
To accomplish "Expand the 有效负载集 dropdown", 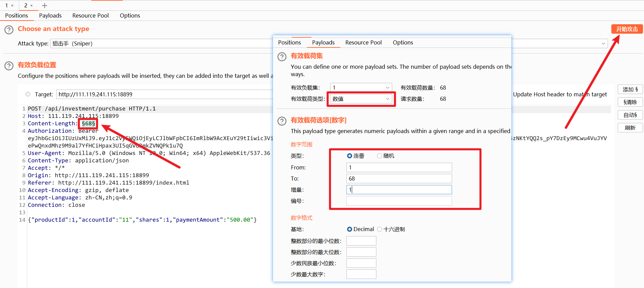I will click(x=361, y=88).
